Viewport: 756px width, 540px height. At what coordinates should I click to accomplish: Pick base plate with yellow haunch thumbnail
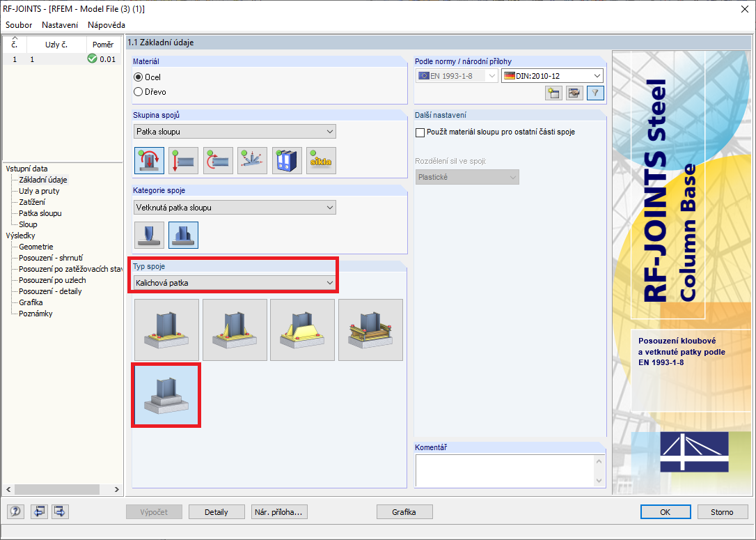[302, 330]
